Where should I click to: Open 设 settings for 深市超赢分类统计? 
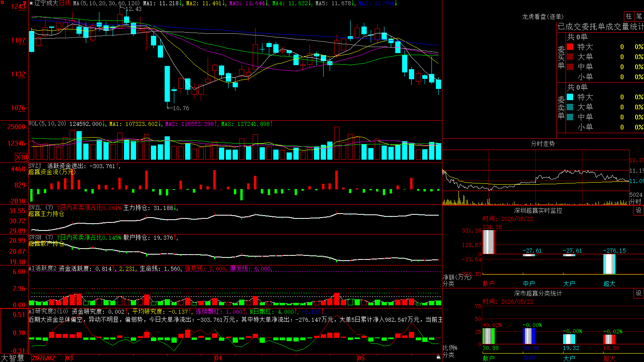[639, 293]
